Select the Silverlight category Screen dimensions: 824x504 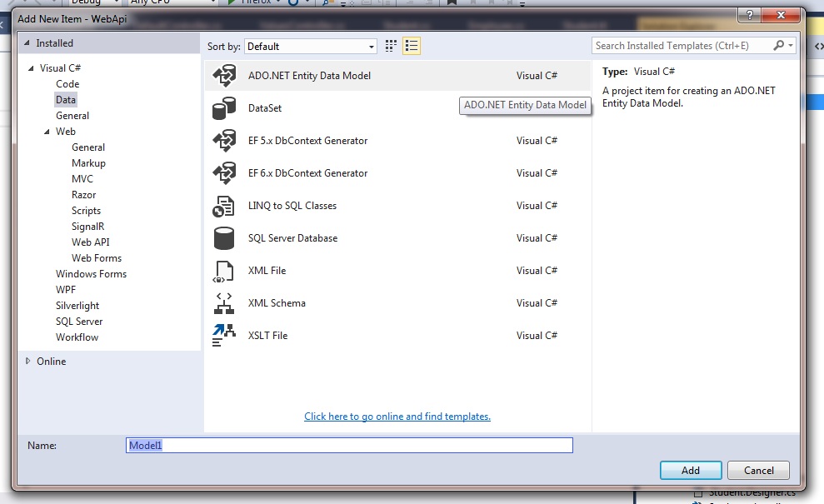click(x=77, y=306)
